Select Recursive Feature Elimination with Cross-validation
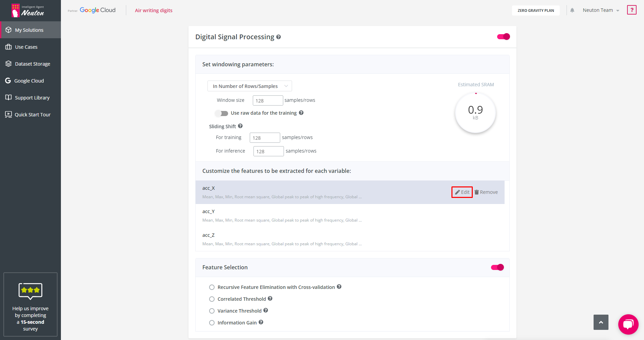This screenshot has width=644, height=340. click(212, 287)
